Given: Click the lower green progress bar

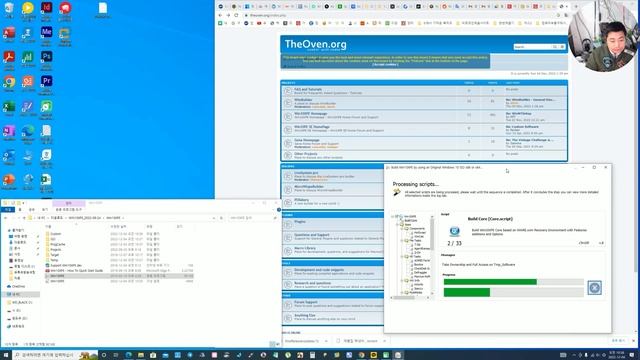Looking at the screenshot, I should pyautogui.click(x=513, y=292).
